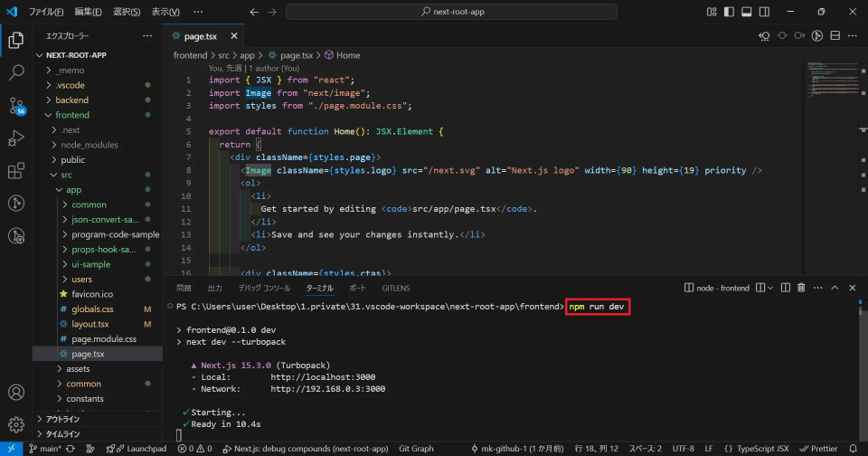Switch to the ポート panel tab

(x=358, y=288)
